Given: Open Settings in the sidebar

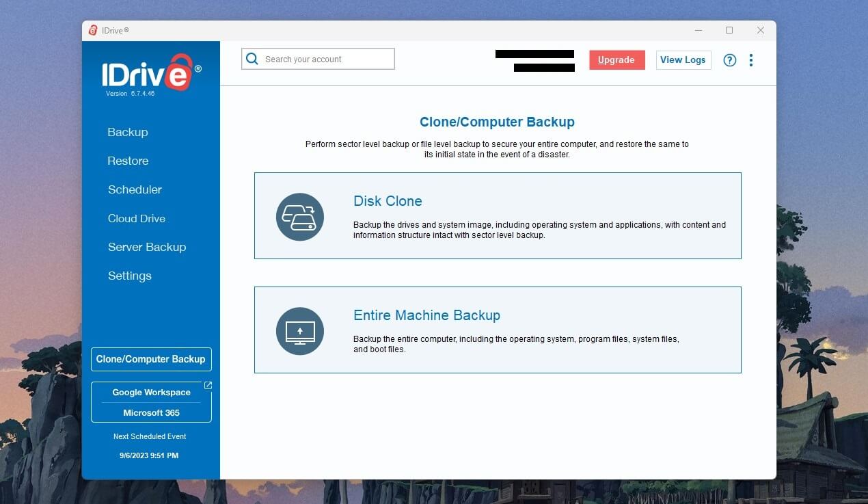Looking at the screenshot, I should pos(130,276).
